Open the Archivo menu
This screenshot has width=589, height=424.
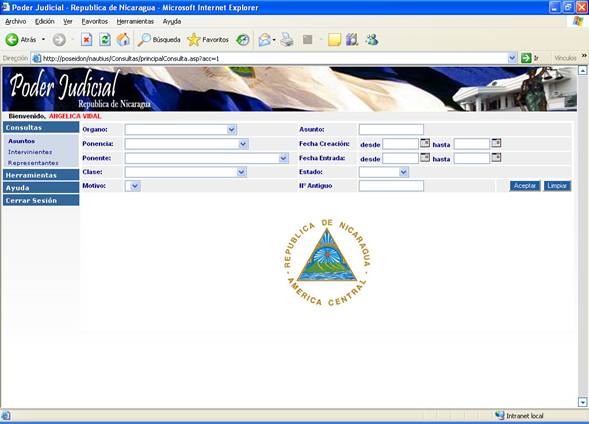click(x=16, y=21)
